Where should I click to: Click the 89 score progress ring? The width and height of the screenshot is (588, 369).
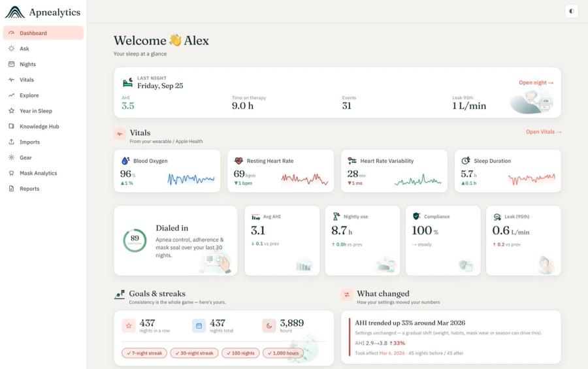coord(135,240)
